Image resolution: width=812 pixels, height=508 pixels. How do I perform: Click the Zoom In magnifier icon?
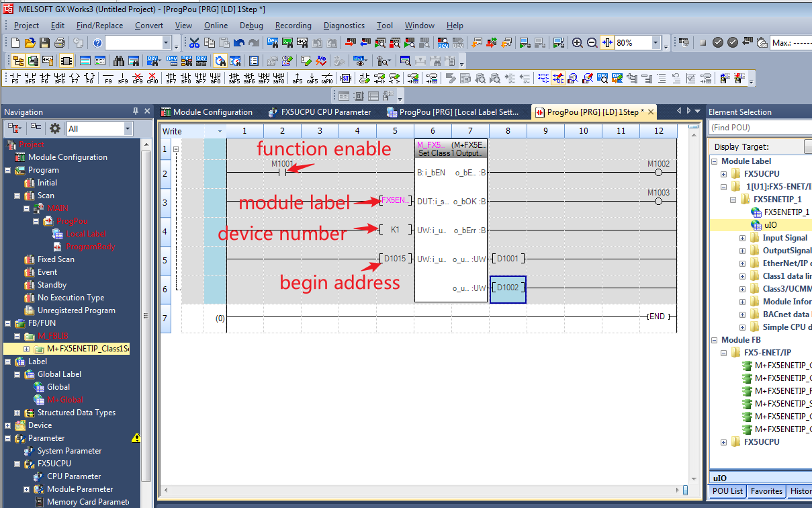click(x=577, y=43)
